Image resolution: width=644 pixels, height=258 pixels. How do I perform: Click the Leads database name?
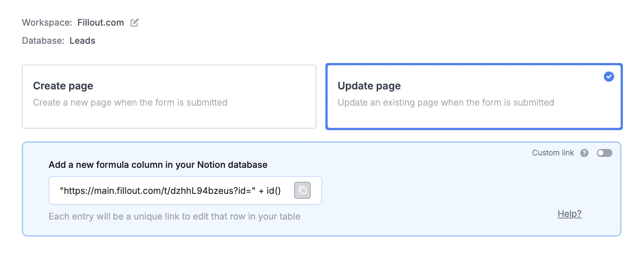[82, 41]
